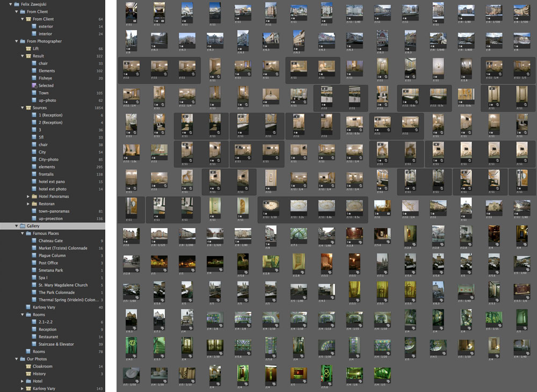The height and width of the screenshot is (392, 537).
Task: Open the St. Mary Magdalene Church album
Action: (63, 285)
